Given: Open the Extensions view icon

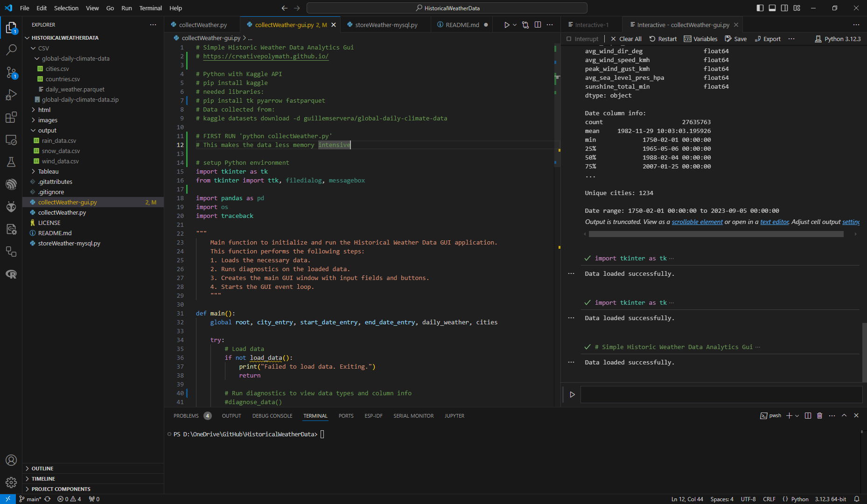Looking at the screenshot, I should coord(11,117).
